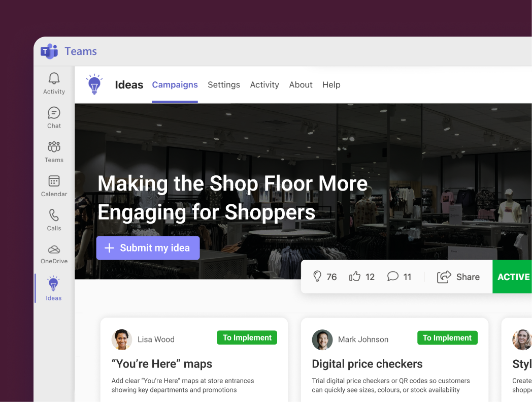Click the Teams title text
This screenshot has width=532, height=402.
point(81,51)
